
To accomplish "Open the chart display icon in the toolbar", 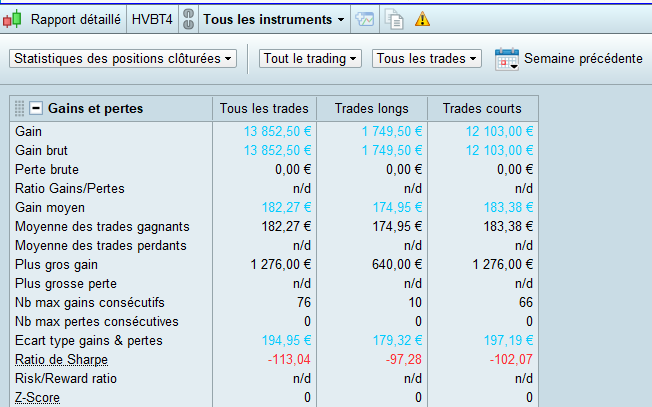I will [365, 20].
